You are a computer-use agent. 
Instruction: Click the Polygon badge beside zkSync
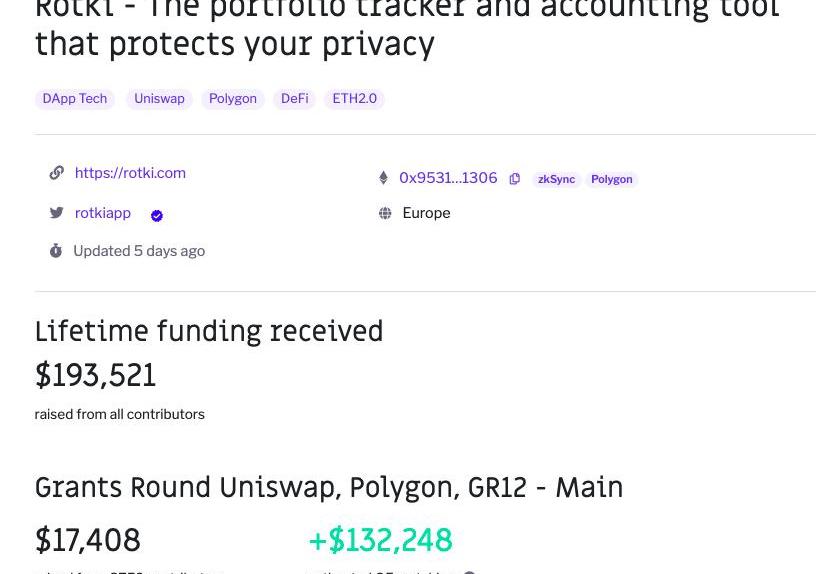612,179
